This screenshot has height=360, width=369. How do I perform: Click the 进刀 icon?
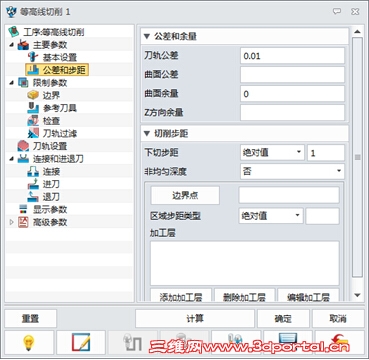[x=33, y=184]
